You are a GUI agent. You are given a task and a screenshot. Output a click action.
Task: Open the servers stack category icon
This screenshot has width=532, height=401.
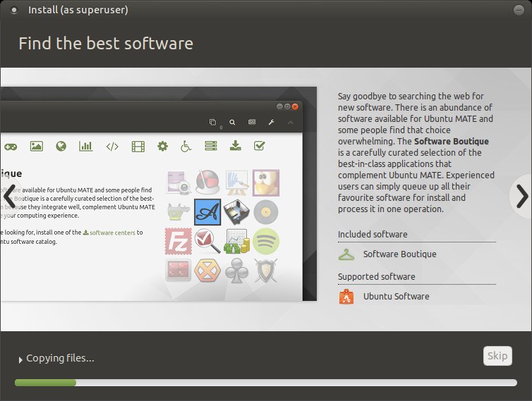(211, 146)
